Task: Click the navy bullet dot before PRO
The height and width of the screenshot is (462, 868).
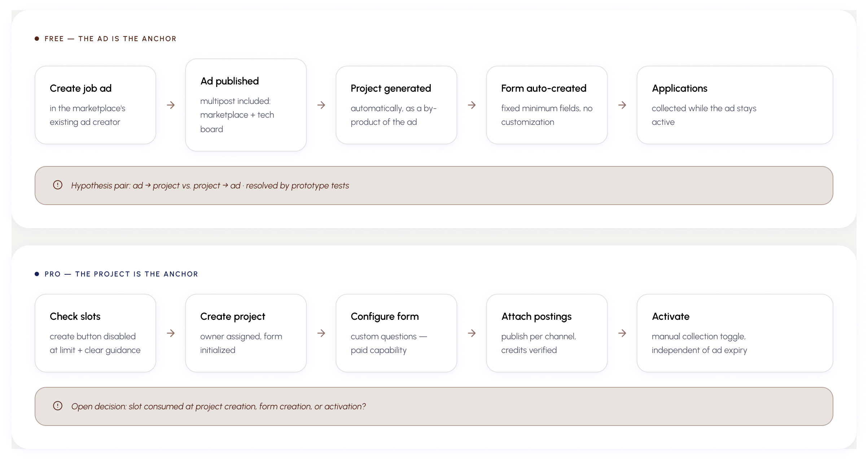Action: click(37, 274)
